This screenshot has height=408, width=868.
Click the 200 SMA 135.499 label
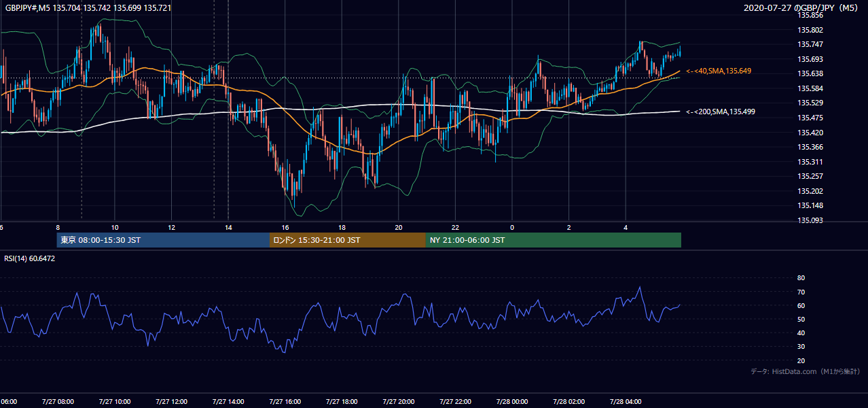point(721,112)
